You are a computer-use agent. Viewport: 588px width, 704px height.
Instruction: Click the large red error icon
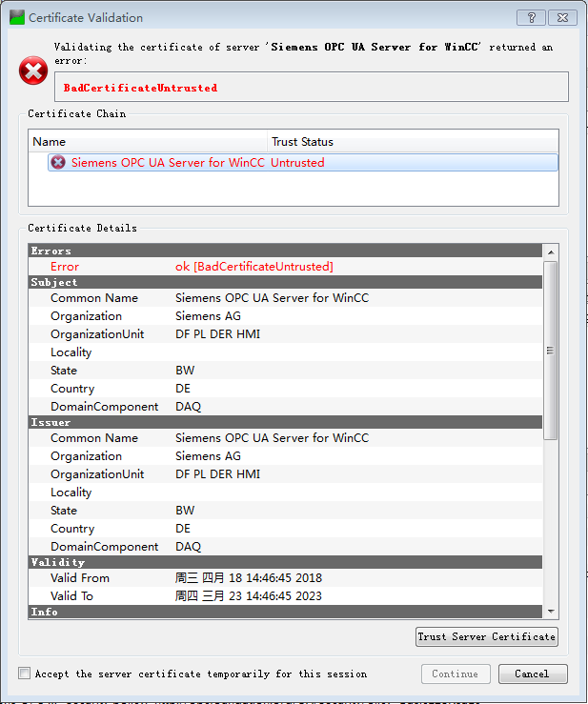33,70
